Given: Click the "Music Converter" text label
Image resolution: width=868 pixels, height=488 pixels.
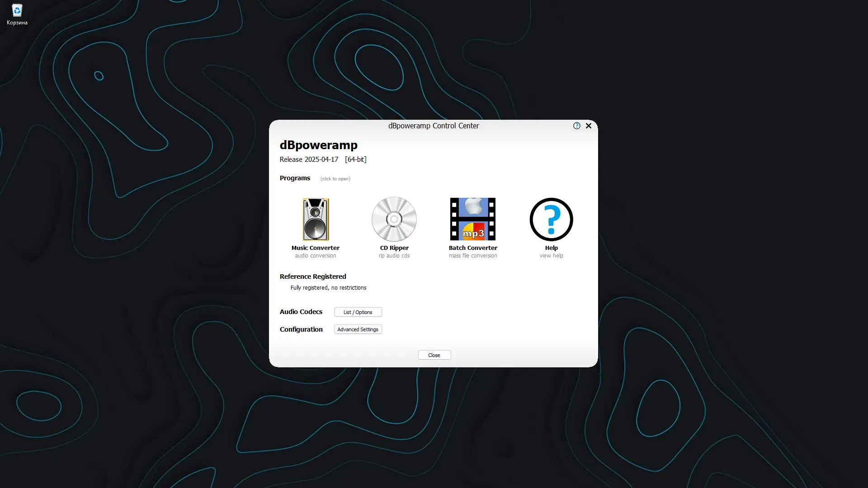Looking at the screenshot, I should (x=315, y=248).
